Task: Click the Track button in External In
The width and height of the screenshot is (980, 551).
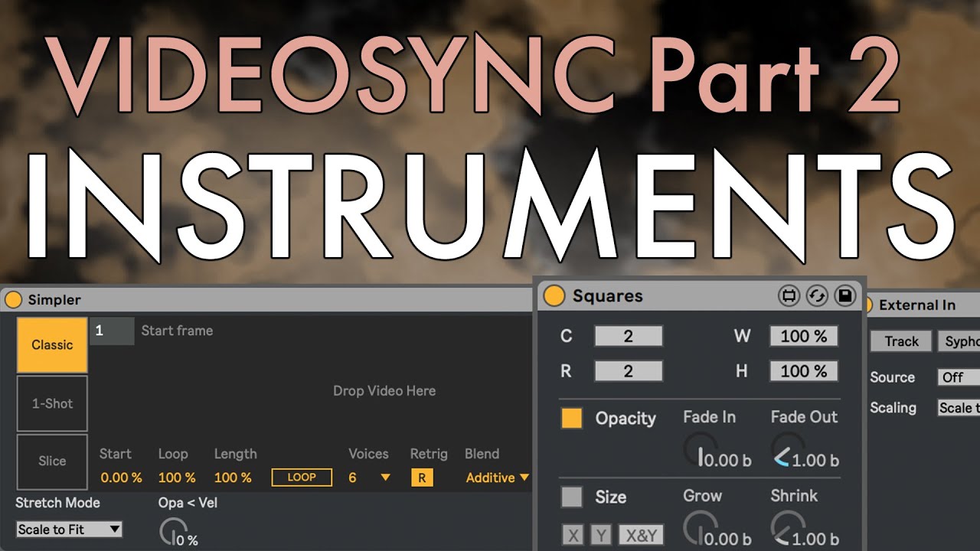Action: (x=901, y=341)
